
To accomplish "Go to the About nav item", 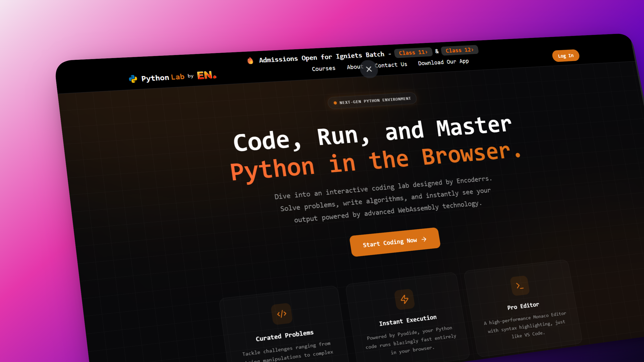I will pyautogui.click(x=354, y=67).
